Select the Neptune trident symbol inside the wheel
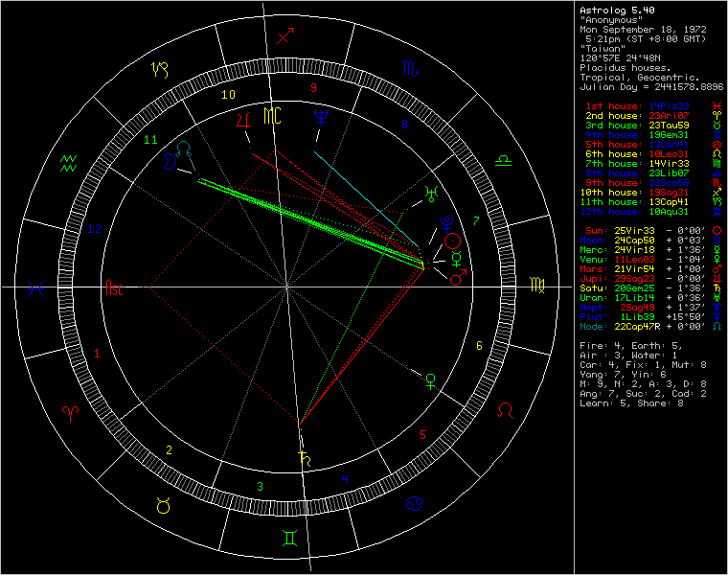Viewport: 728px width, 575px height. (x=321, y=118)
